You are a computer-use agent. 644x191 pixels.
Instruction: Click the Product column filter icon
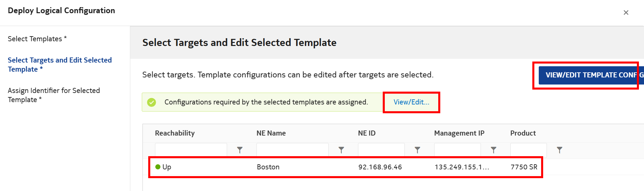coord(559,150)
